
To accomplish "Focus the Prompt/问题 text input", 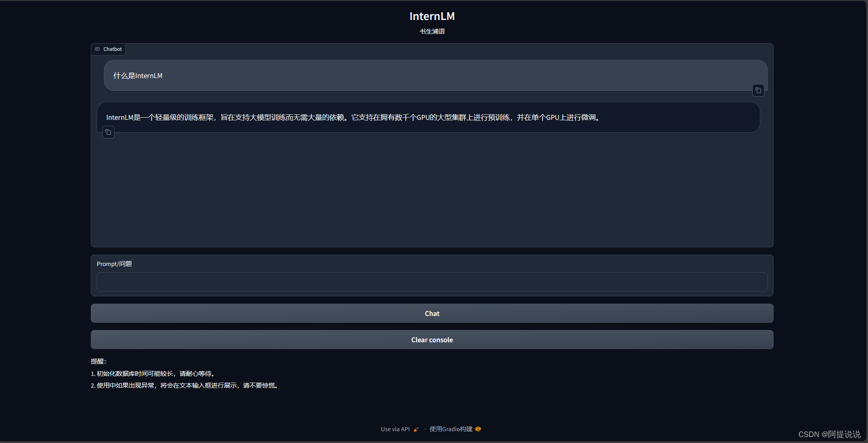I will coord(432,282).
